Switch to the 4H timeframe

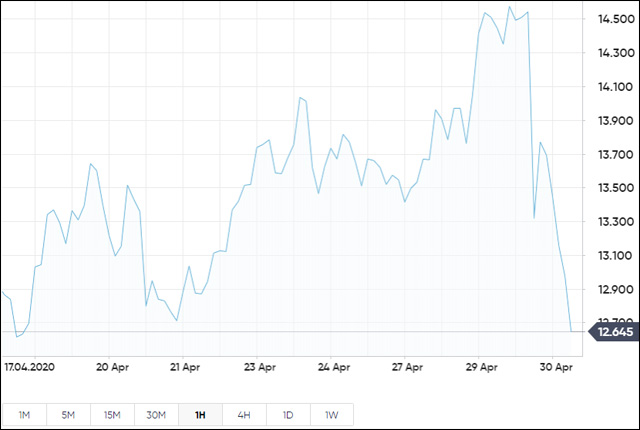pos(244,414)
